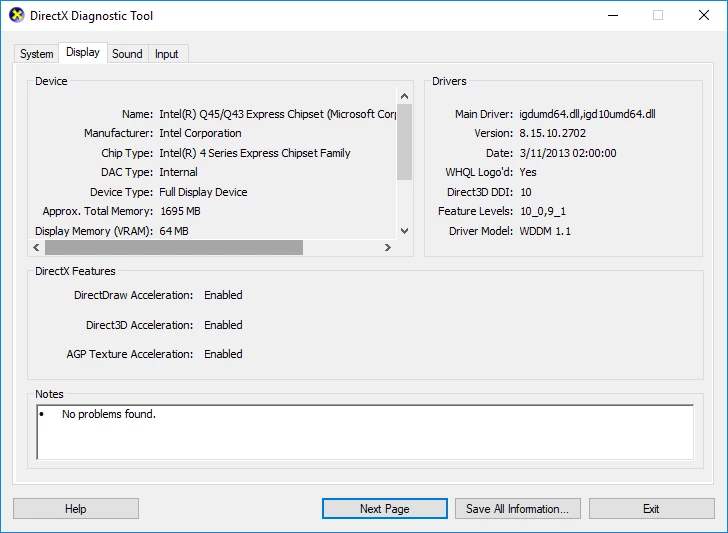Image resolution: width=728 pixels, height=533 pixels.
Task: Click the Device horizontal scrollbar thumb
Action: 174,247
